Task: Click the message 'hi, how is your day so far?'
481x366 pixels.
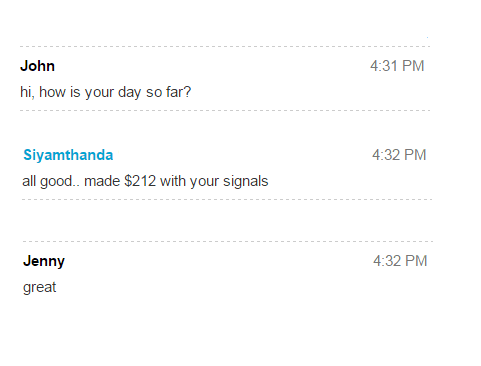Action: [x=105, y=92]
